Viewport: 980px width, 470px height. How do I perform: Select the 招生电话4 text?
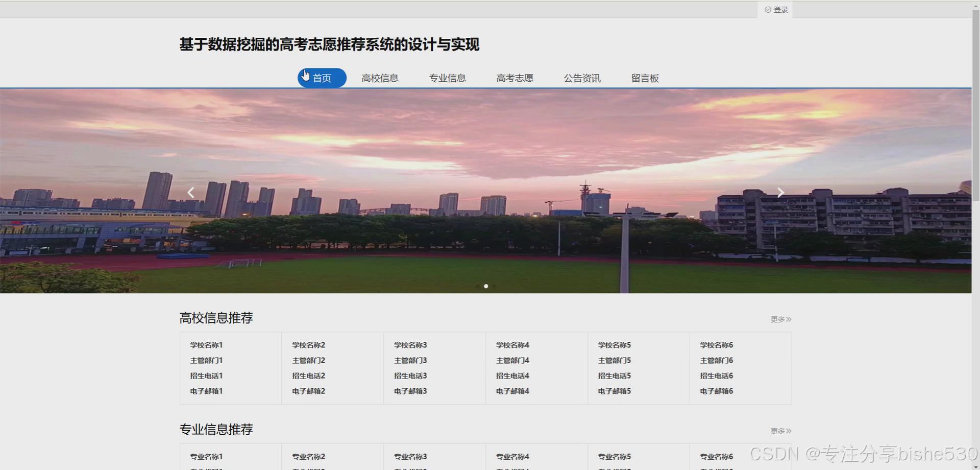coord(512,376)
